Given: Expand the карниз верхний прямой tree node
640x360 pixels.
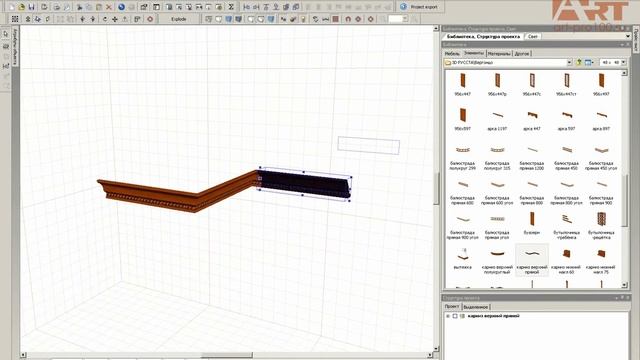Looking at the screenshot, I should click(x=448, y=316).
